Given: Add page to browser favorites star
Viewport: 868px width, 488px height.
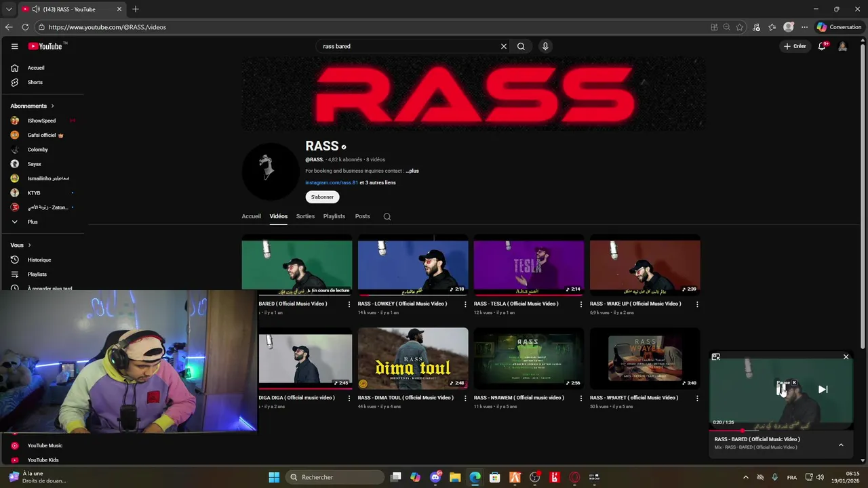Looking at the screenshot, I should point(739,27).
